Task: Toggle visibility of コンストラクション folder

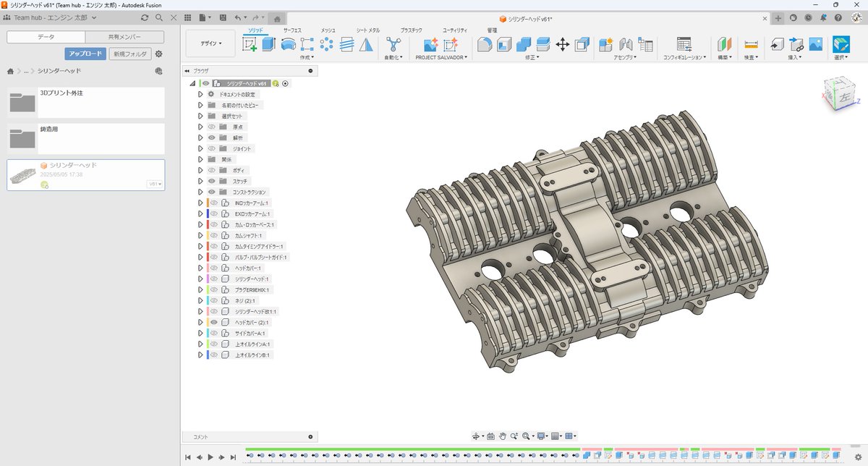Action: (x=212, y=192)
